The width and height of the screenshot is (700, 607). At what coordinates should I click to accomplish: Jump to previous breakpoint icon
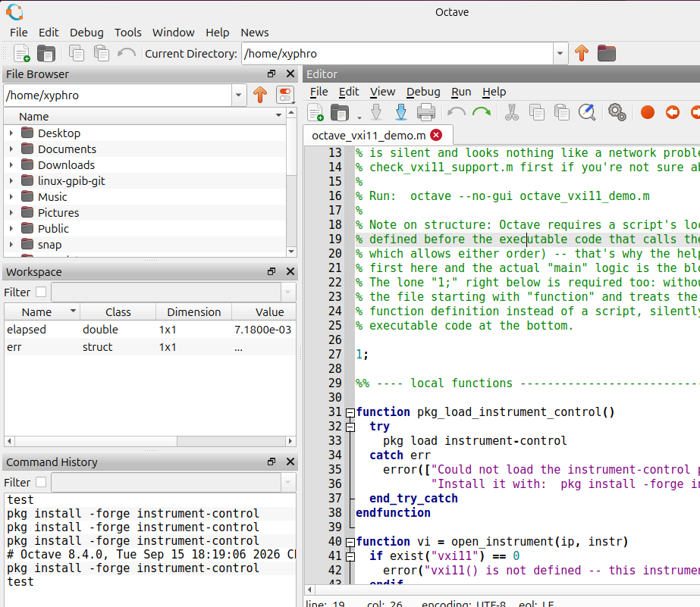[x=673, y=112]
